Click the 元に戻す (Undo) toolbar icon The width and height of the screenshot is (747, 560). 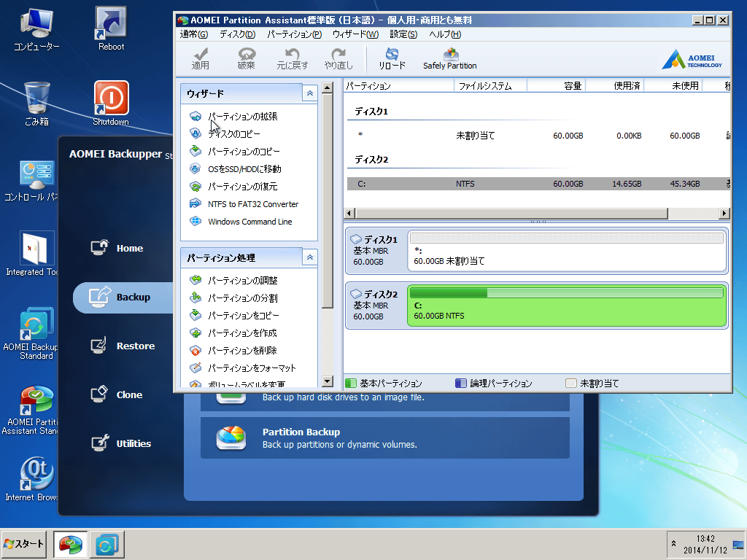click(x=292, y=58)
